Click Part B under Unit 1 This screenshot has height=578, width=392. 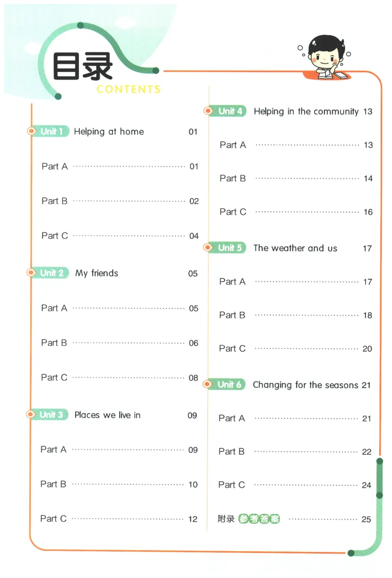point(54,201)
